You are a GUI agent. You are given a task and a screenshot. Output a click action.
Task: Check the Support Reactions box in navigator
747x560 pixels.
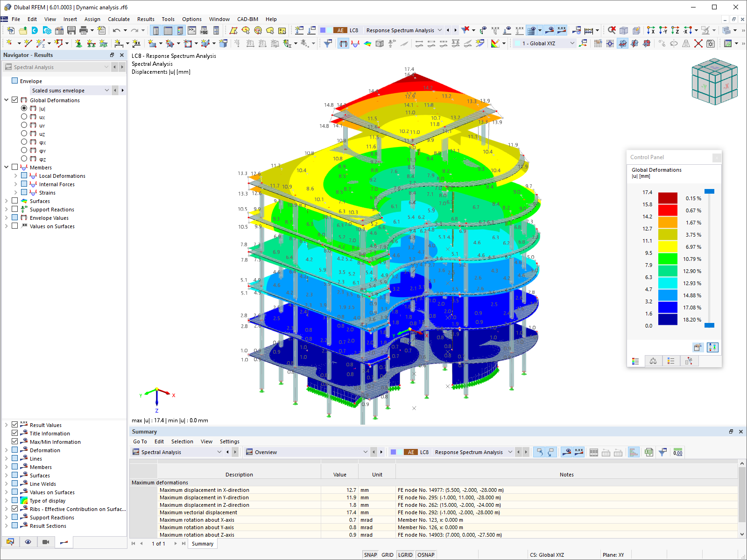[x=14, y=209]
